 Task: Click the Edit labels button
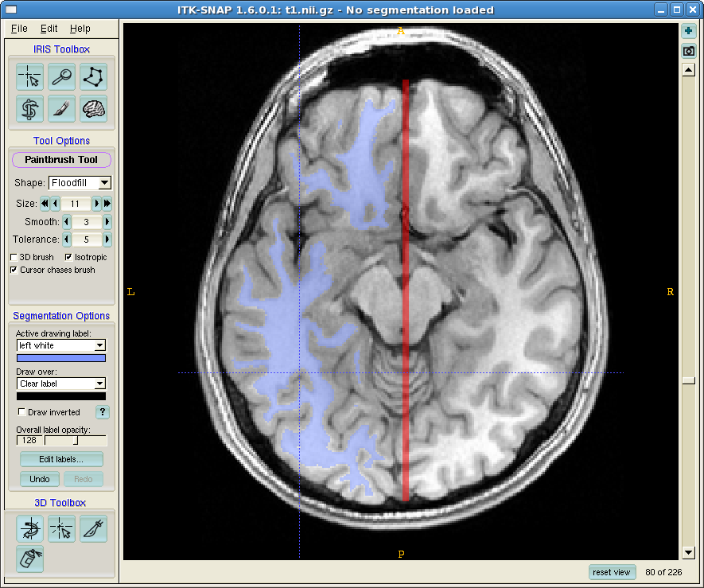coord(61,460)
